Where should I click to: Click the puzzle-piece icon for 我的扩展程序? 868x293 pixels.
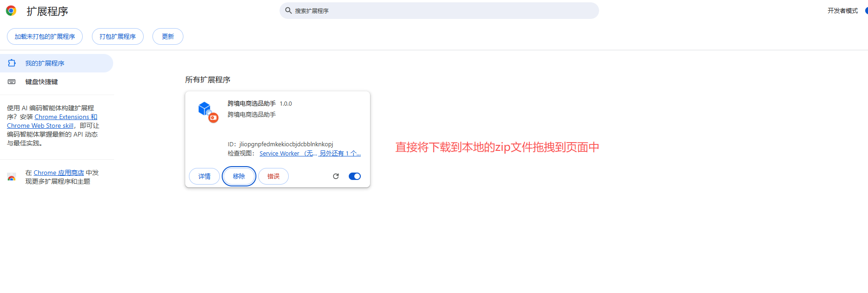(12, 63)
